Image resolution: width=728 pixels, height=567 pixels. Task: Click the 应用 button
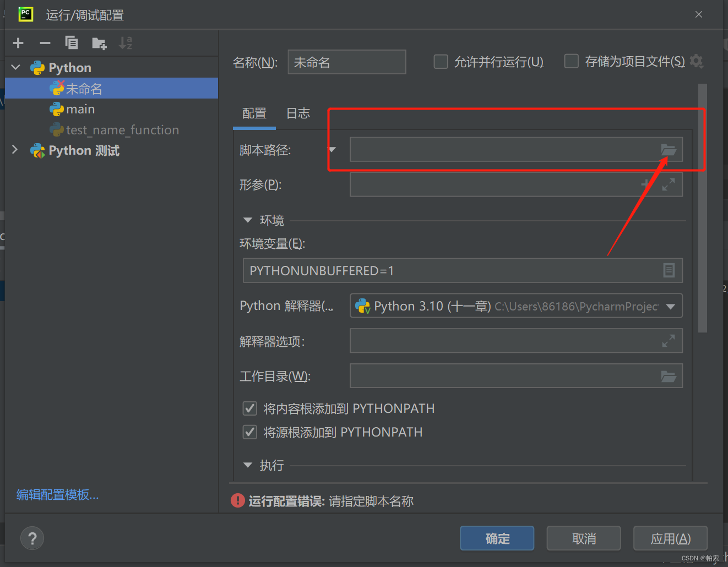pyautogui.click(x=670, y=538)
